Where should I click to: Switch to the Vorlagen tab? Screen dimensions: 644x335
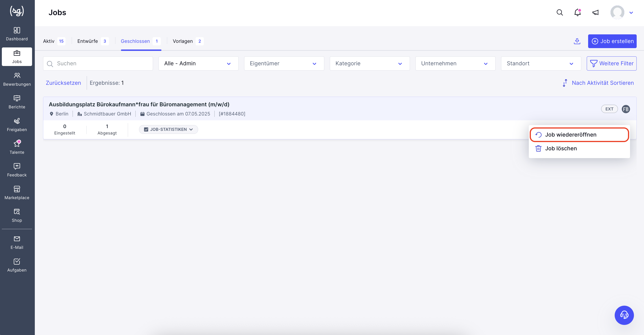click(188, 41)
